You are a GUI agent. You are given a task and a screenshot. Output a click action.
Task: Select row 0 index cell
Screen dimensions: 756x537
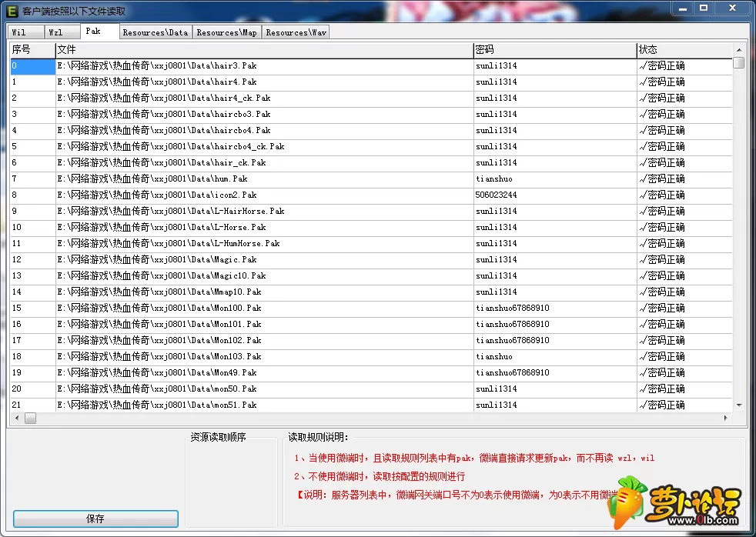[x=33, y=66]
